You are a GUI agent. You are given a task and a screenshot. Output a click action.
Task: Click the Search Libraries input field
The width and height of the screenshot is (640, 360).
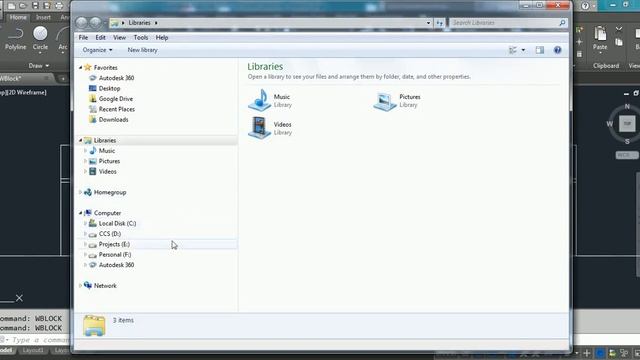[504, 23]
